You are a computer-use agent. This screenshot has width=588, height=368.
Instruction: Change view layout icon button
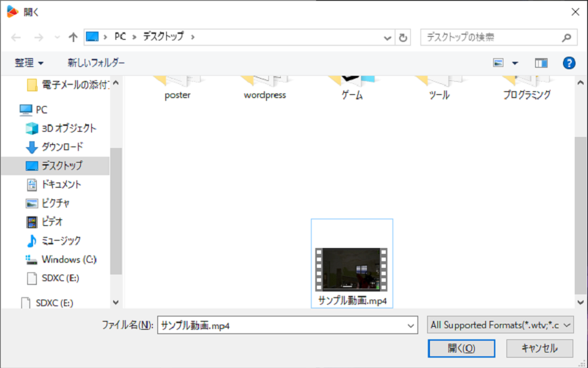click(x=498, y=63)
